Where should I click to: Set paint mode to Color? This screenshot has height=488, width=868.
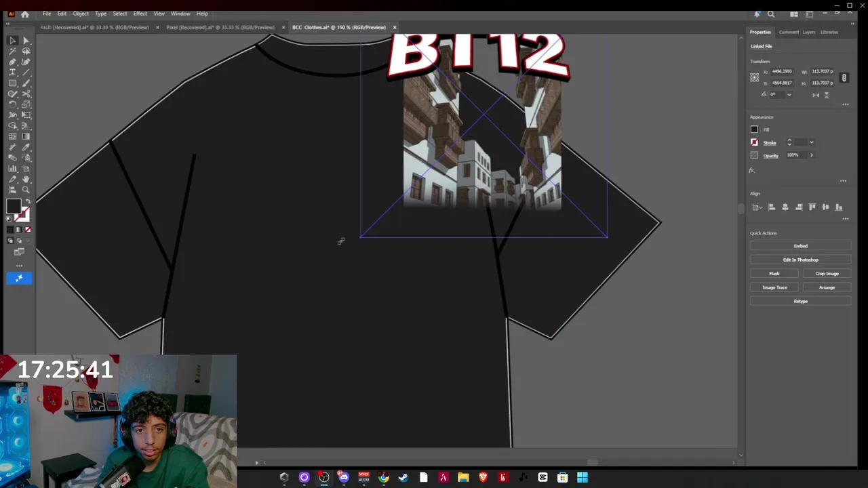pos(9,230)
